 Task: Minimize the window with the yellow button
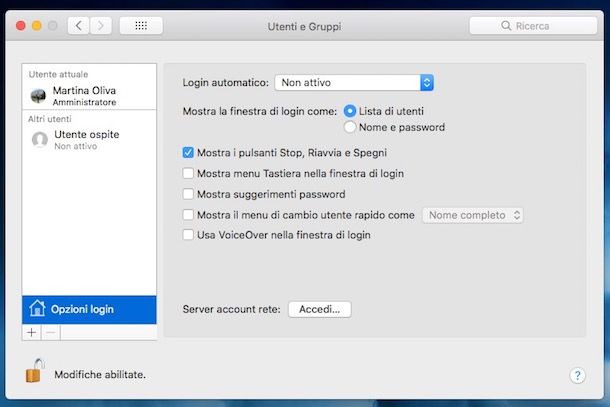(x=37, y=26)
